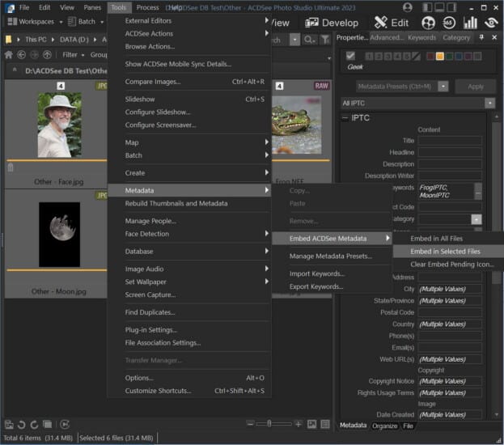
Task: Pin the Properties pane
Action: pos(482,37)
